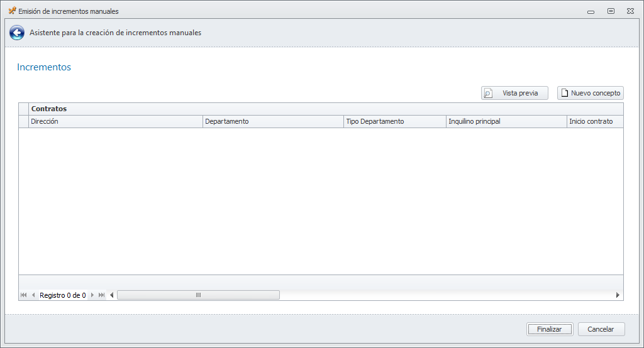Maximize the Emisión de incrementos window
Viewport: 644px width, 348px height.
(611, 11)
